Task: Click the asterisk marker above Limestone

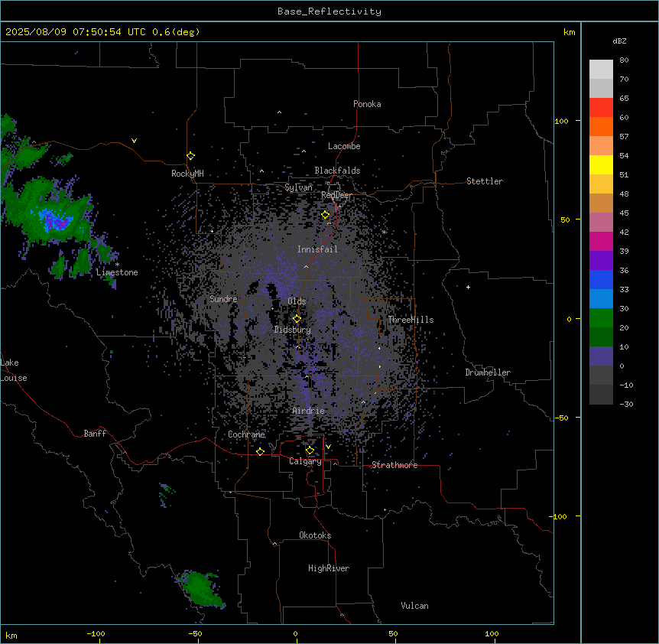Action: pos(117,265)
